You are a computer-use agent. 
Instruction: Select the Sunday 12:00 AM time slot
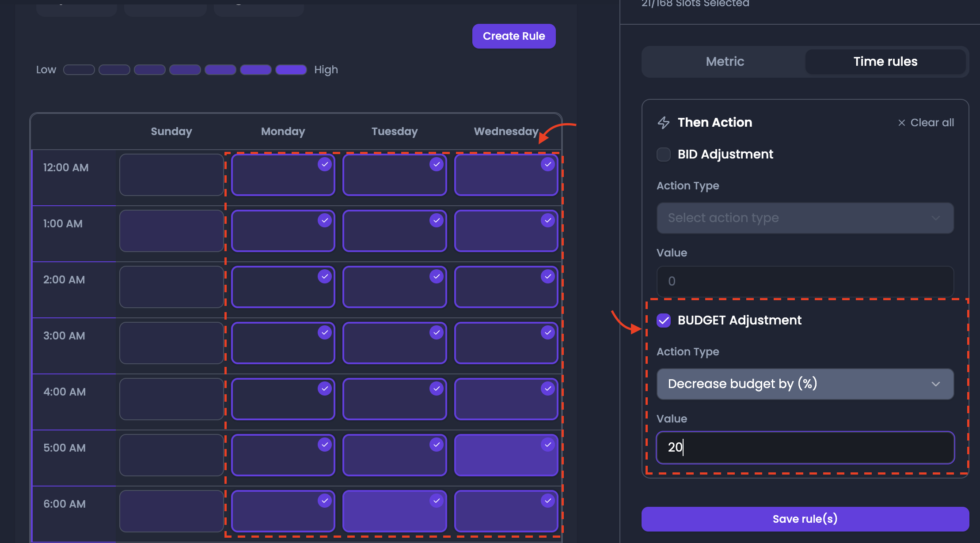pyautogui.click(x=171, y=175)
